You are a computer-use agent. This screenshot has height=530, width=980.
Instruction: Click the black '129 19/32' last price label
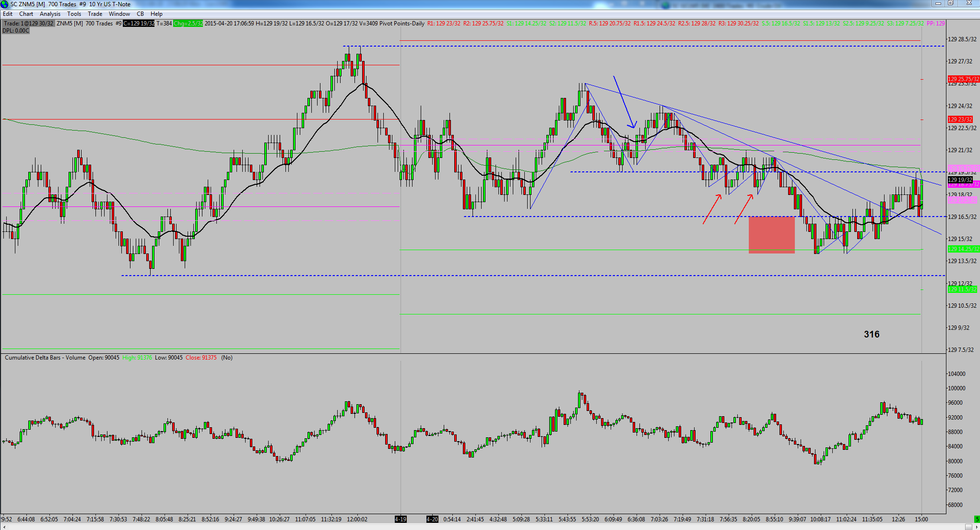[x=960, y=180]
